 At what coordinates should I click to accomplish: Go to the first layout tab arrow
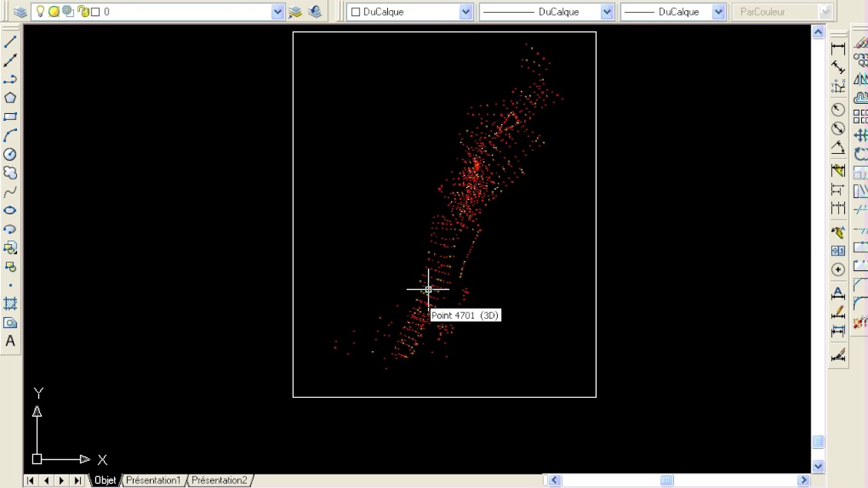31,480
